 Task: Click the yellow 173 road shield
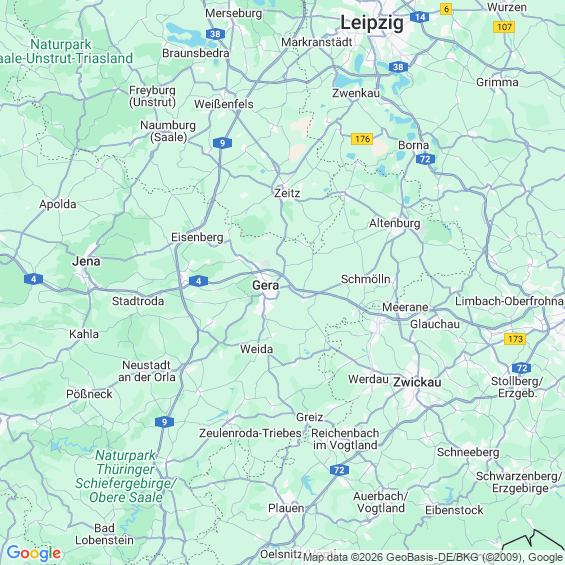click(x=515, y=339)
